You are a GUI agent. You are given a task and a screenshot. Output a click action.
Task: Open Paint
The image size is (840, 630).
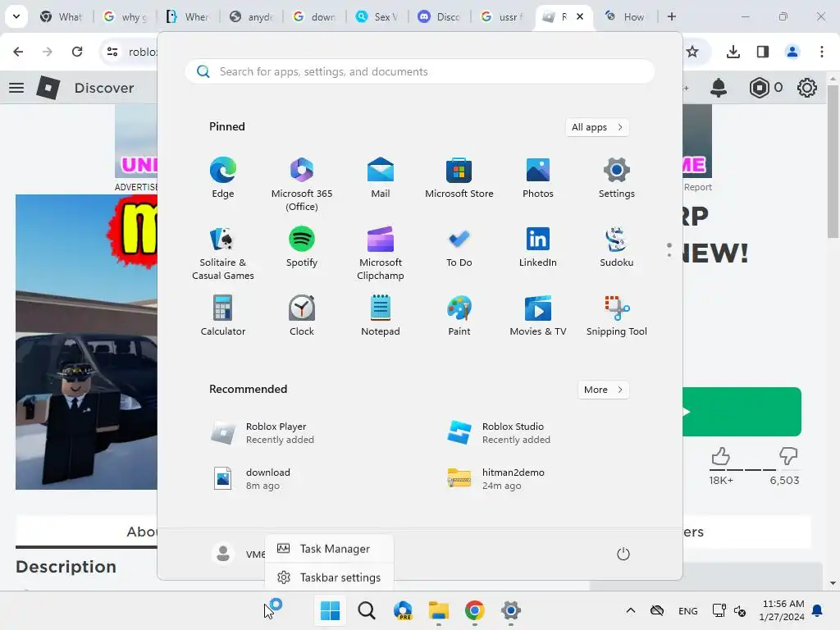(x=459, y=316)
